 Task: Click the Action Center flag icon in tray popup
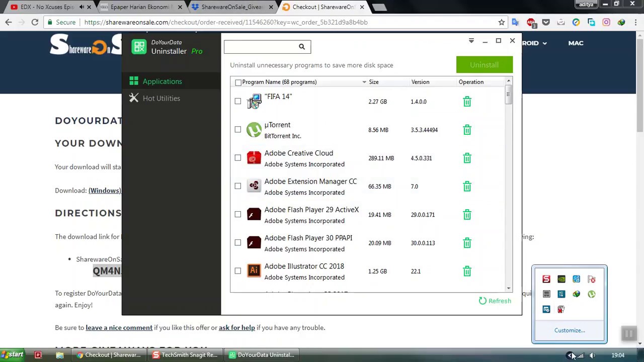(x=592, y=279)
